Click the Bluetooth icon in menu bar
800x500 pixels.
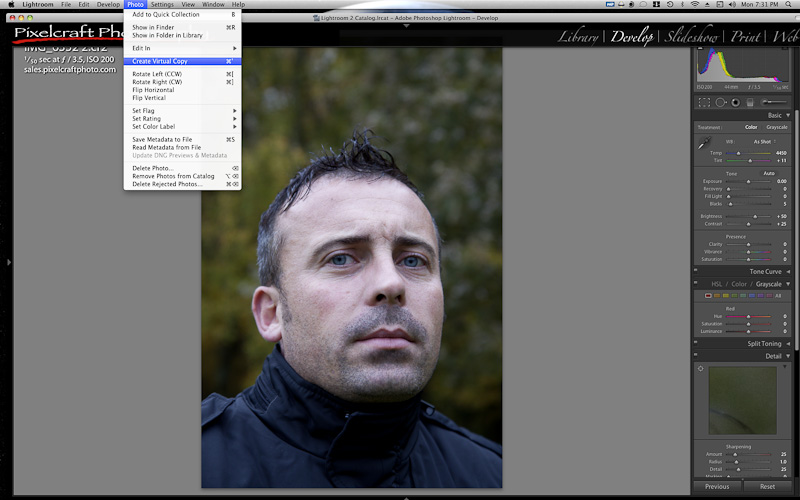tap(683, 4)
